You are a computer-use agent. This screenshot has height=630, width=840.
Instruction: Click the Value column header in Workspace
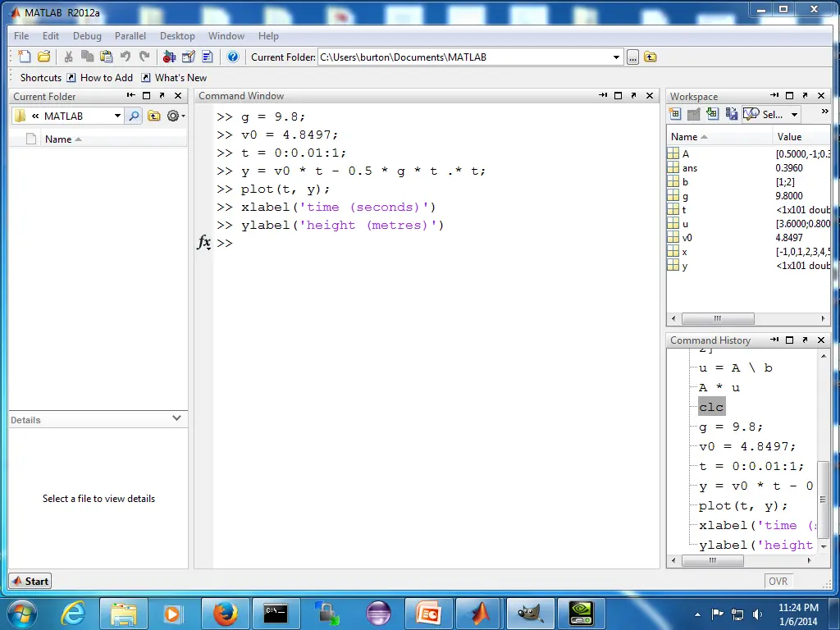(790, 137)
